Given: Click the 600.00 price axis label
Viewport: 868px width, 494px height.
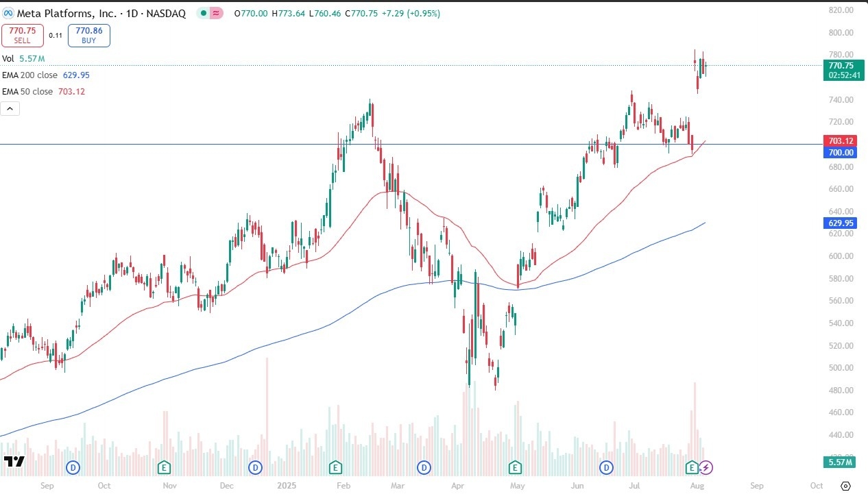Looking at the screenshot, I should [841, 256].
